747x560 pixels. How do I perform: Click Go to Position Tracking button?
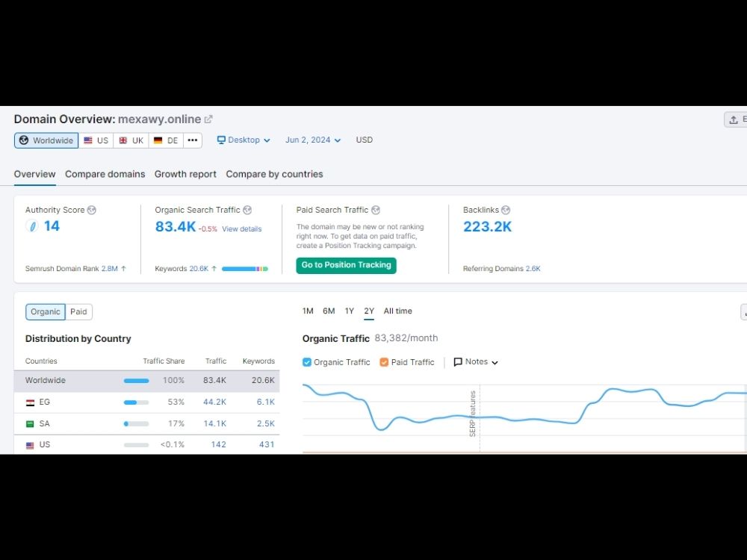click(347, 265)
